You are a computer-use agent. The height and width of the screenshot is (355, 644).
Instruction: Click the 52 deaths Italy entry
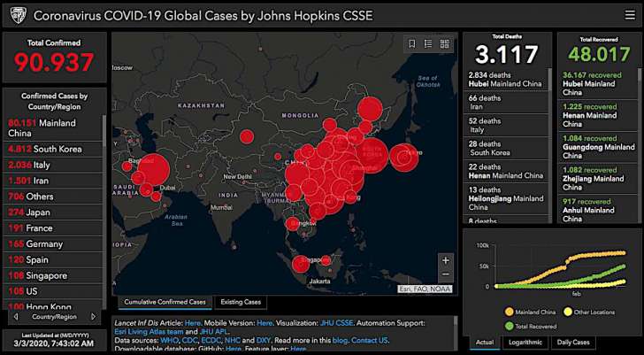(506, 126)
